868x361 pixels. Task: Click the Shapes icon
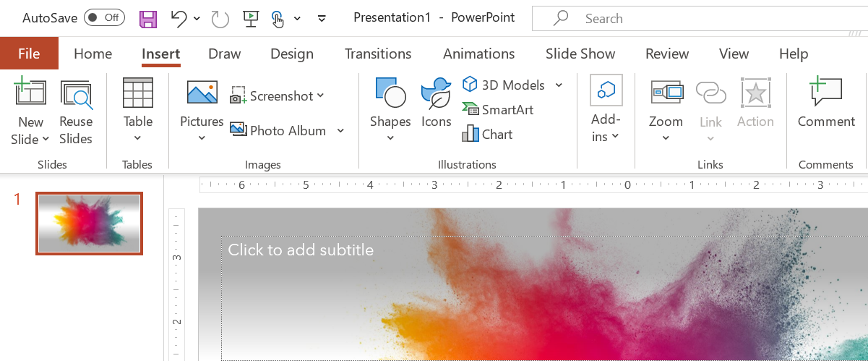point(390,93)
